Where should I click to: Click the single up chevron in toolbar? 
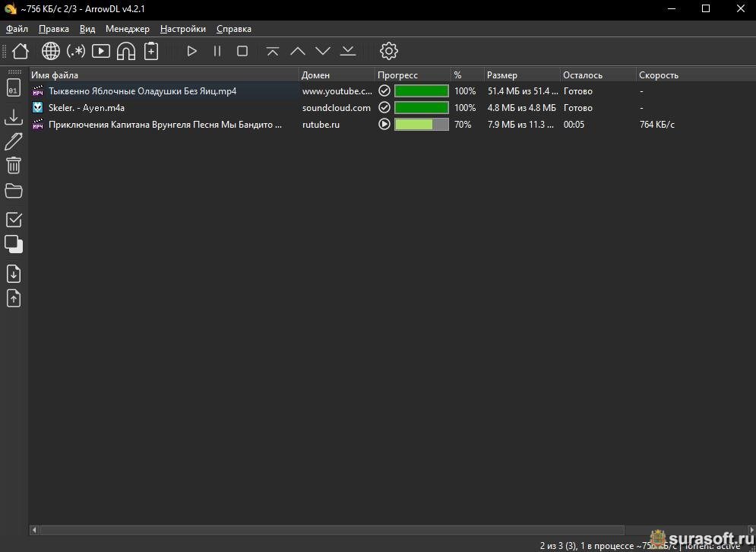pyautogui.click(x=298, y=51)
